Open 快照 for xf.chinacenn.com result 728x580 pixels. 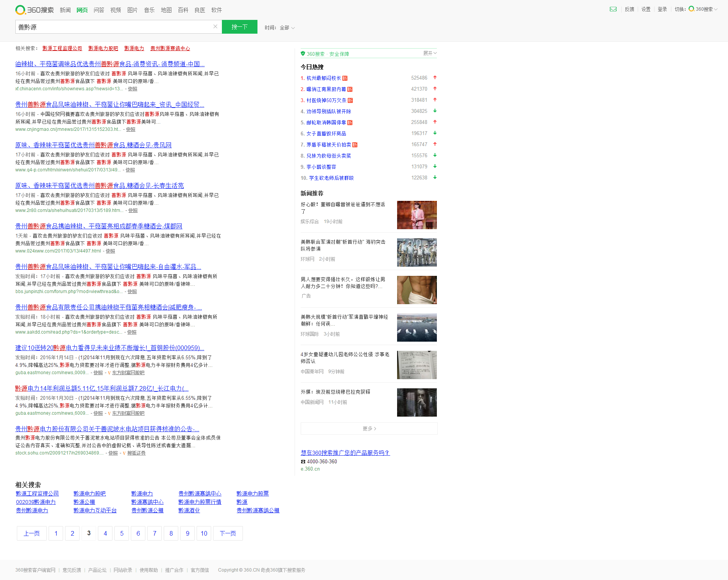point(132,89)
